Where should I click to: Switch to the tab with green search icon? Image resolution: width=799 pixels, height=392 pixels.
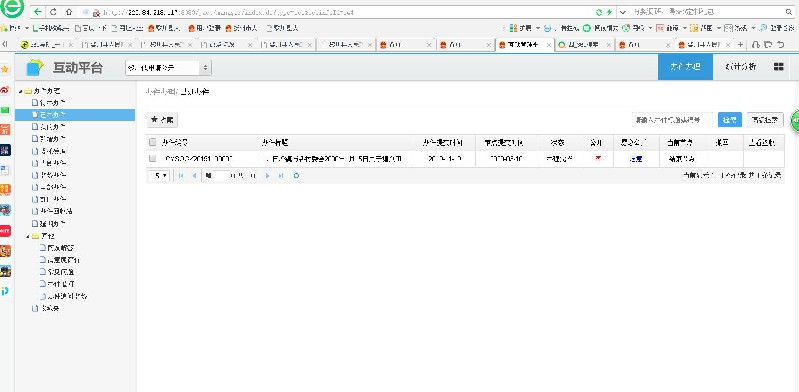(585, 45)
